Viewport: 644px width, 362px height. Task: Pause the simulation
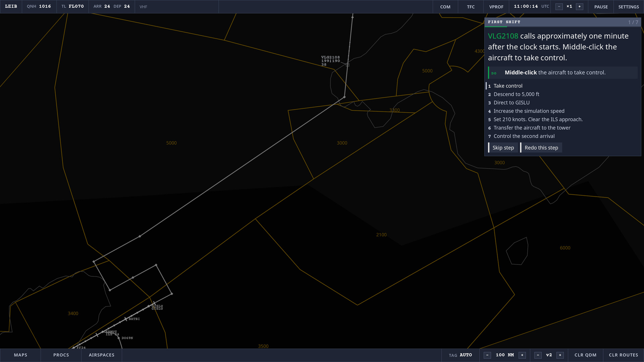601,7
